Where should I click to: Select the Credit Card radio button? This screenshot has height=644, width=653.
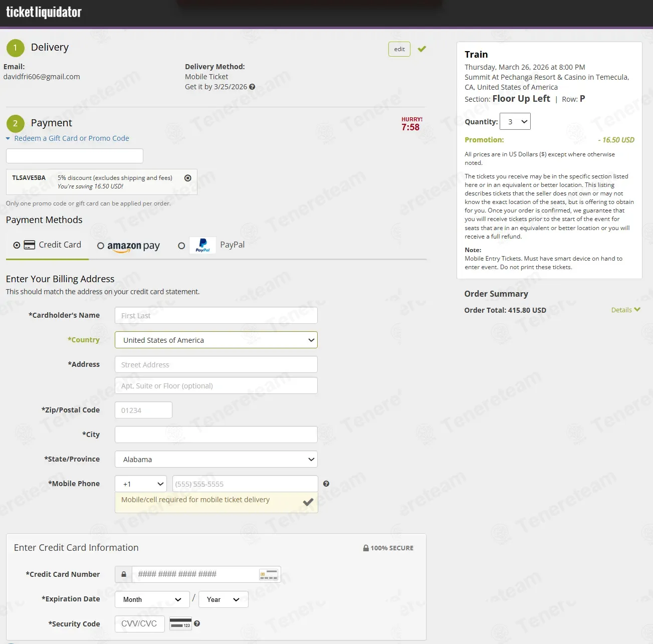(x=17, y=245)
